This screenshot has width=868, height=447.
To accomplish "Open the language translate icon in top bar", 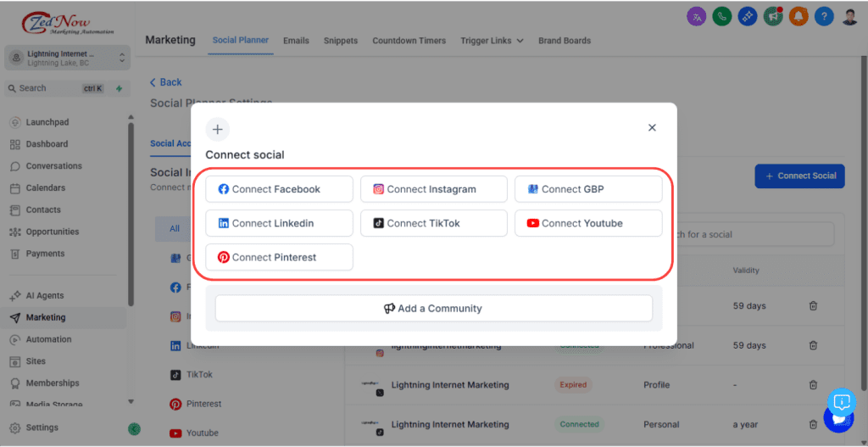I will [697, 16].
